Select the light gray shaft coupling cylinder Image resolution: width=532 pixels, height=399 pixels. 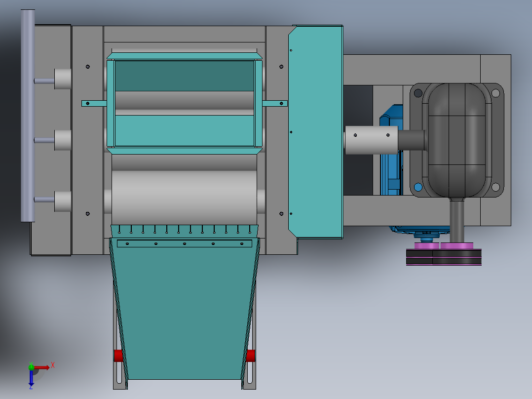point(372,140)
